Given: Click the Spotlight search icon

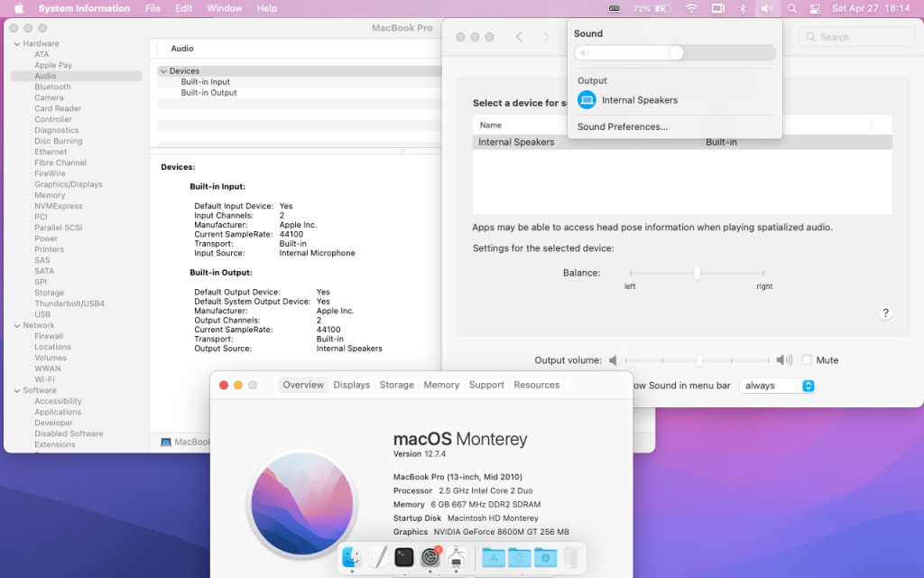Looking at the screenshot, I should (791, 8).
